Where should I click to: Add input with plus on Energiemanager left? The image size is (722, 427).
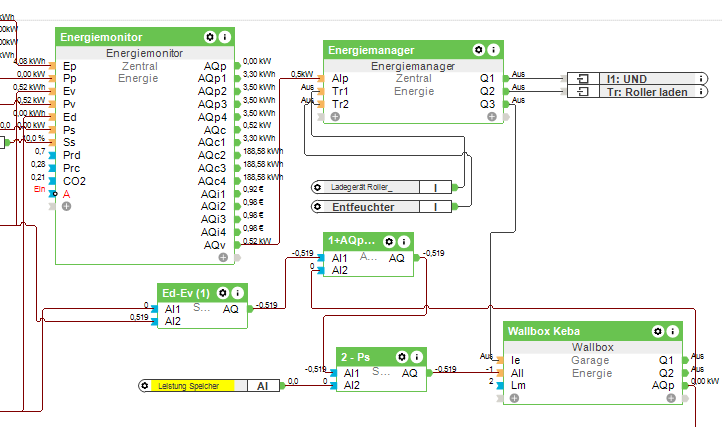pyautogui.click(x=335, y=117)
